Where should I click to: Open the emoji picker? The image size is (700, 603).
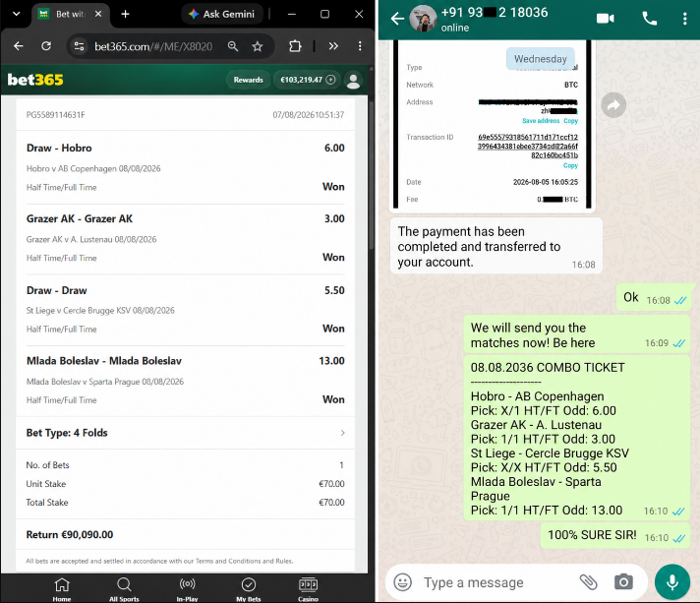pyautogui.click(x=403, y=582)
